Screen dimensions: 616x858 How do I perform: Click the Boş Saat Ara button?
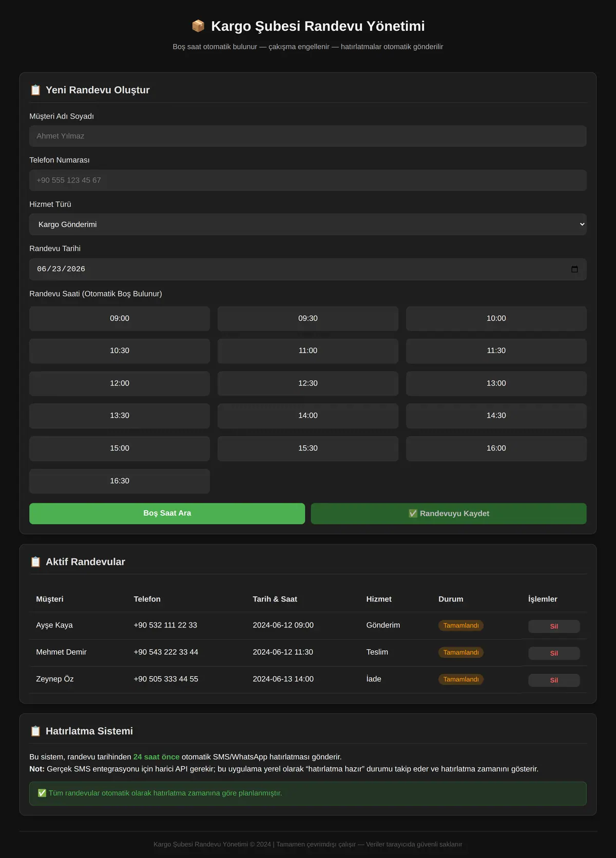coord(167,513)
